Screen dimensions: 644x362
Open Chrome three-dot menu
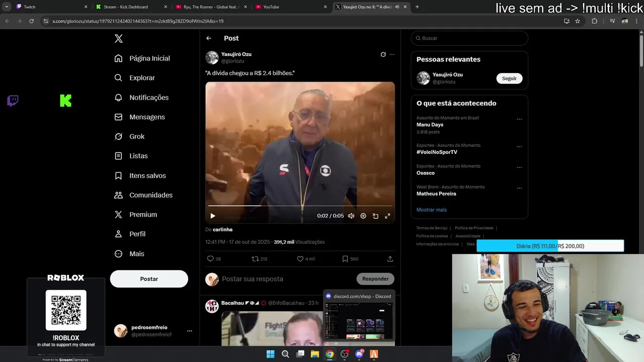pos(637,21)
